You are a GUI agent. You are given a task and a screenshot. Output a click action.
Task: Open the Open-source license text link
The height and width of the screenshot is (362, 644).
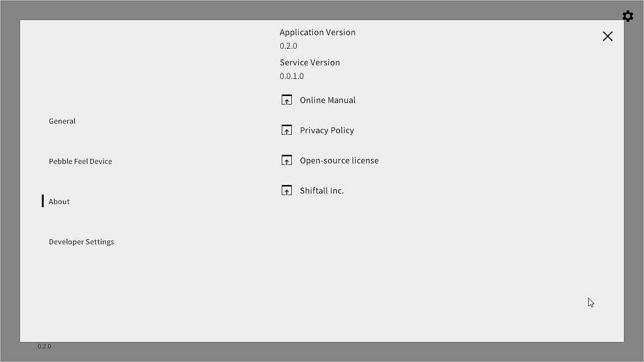click(x=339, y=160)
